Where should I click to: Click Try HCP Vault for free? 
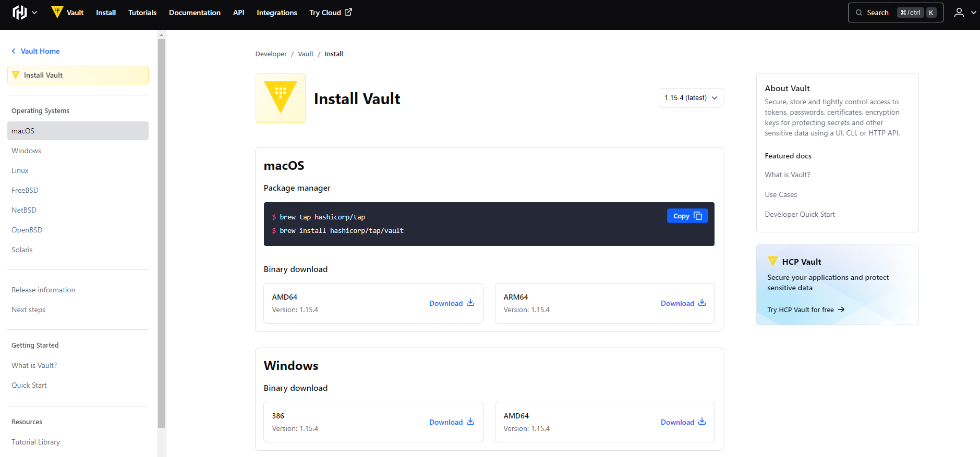(x=806, y=310)
